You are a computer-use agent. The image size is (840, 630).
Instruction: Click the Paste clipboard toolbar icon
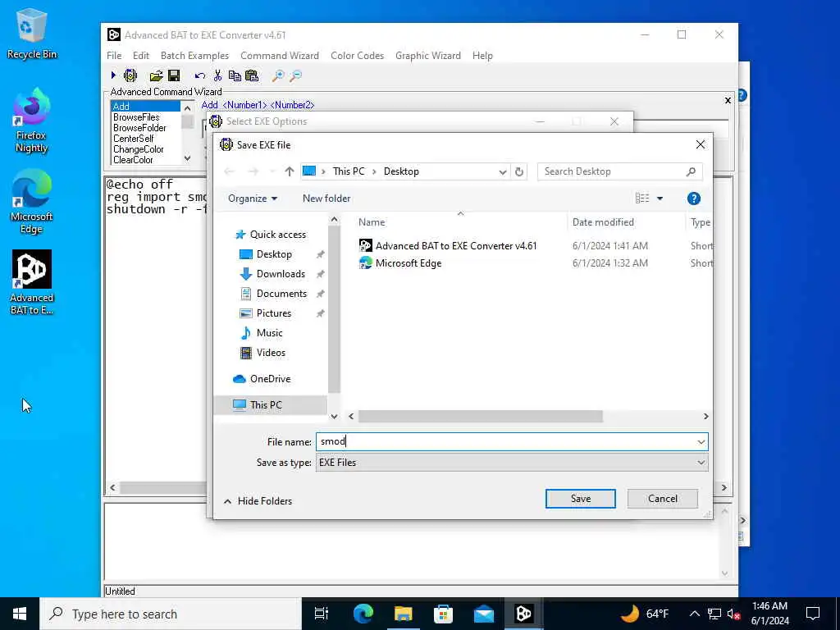[x=252, y=75]
